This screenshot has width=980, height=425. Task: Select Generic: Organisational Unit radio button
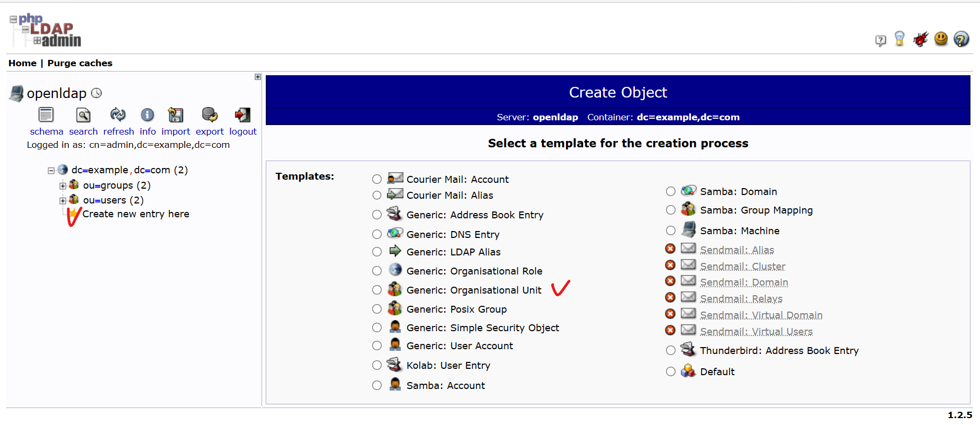pos(377,290)
